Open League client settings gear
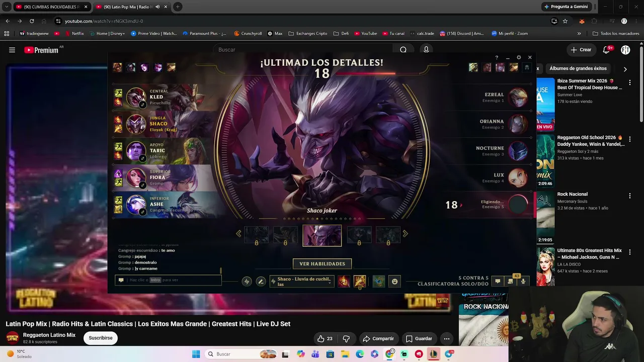 tap(519, 57)
